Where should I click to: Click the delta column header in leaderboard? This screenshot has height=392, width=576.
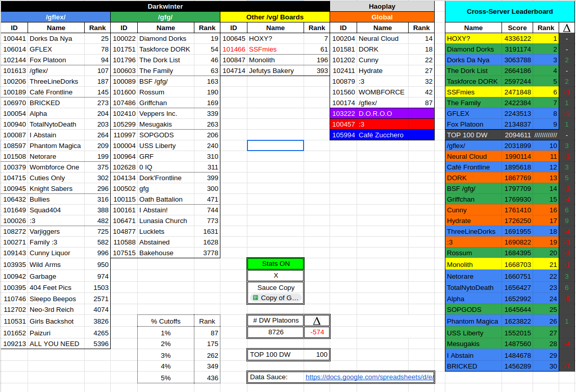click(x=566, y=28)
